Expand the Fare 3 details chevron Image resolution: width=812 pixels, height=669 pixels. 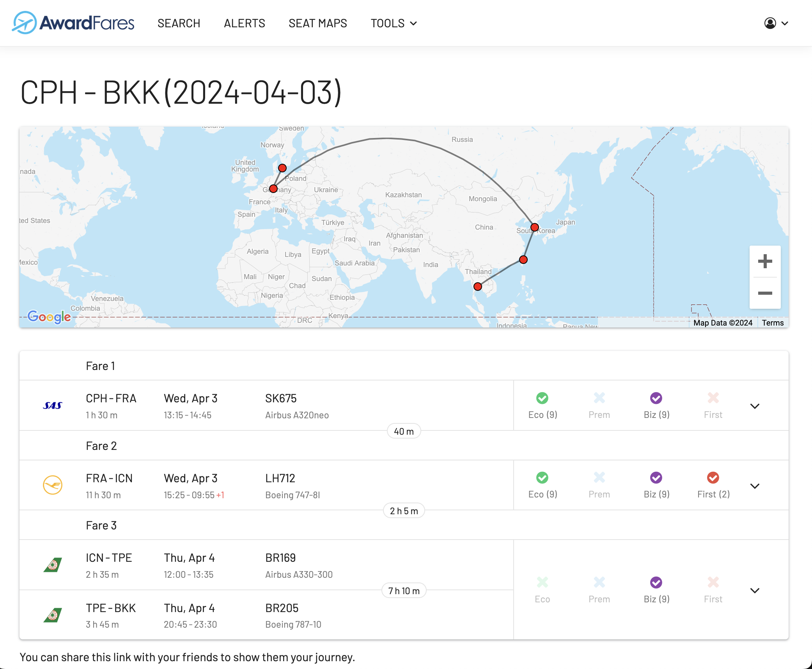(755, 591)
